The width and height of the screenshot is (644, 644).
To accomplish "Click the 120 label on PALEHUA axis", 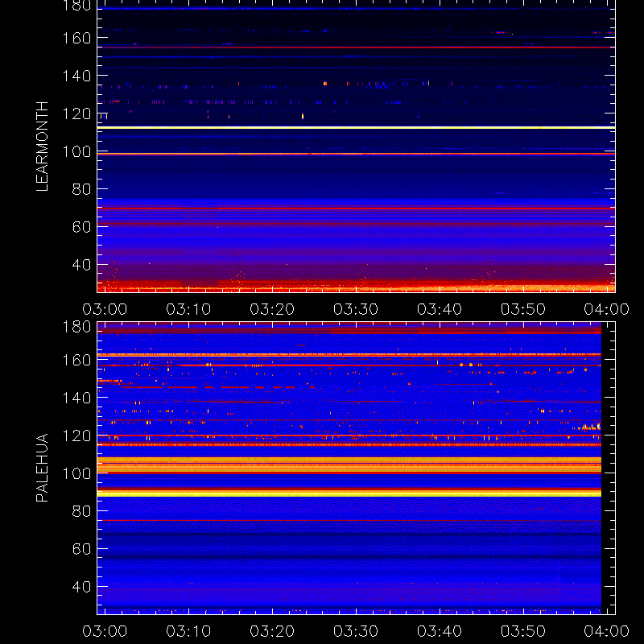I will tap(76, 436).
